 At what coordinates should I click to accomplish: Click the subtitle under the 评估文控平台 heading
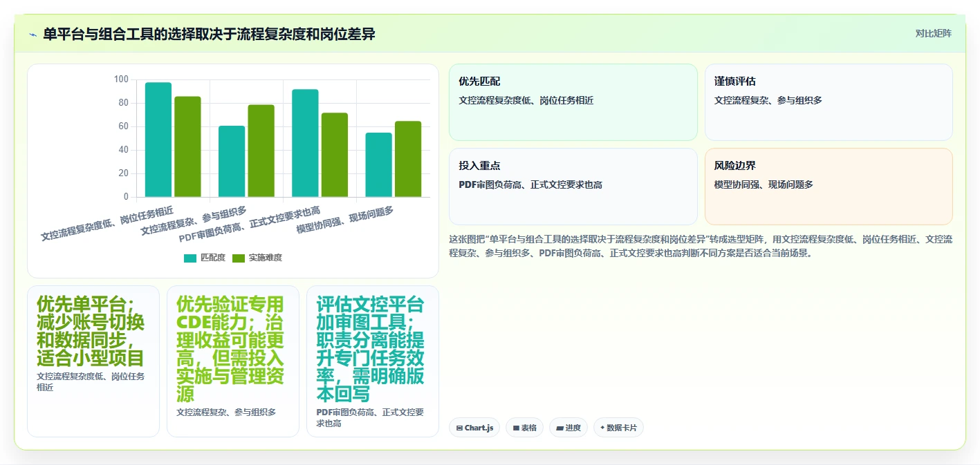click(x=371, y=417)
